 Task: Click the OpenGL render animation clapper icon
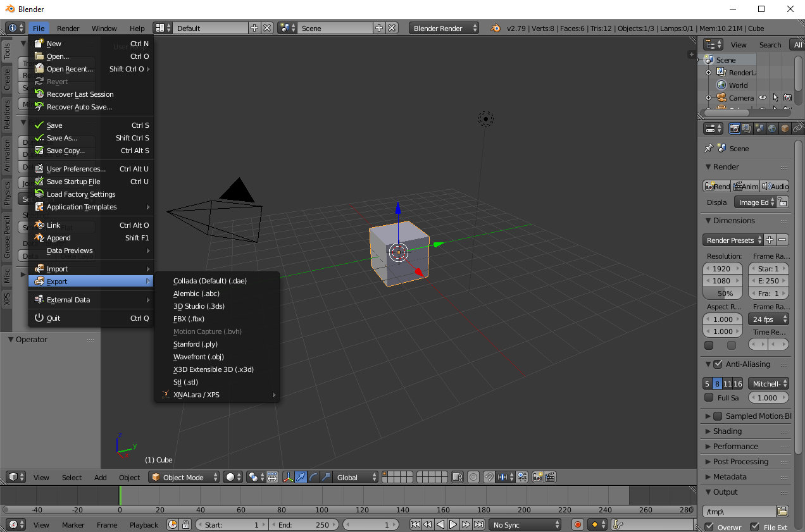click(x=550, y=477)
